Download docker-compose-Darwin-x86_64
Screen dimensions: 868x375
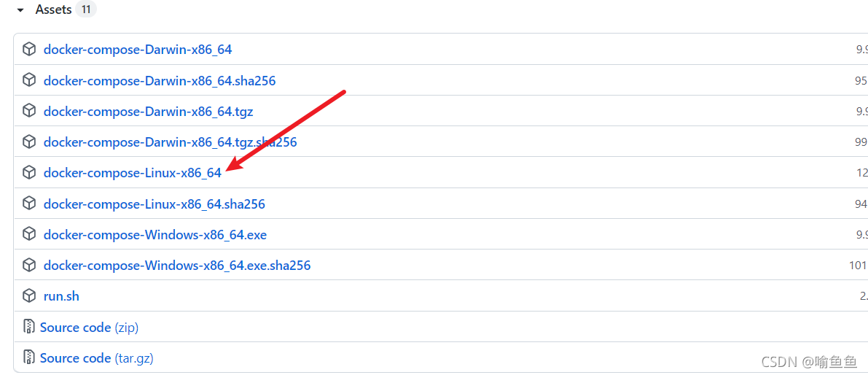[x=137, y=50]
